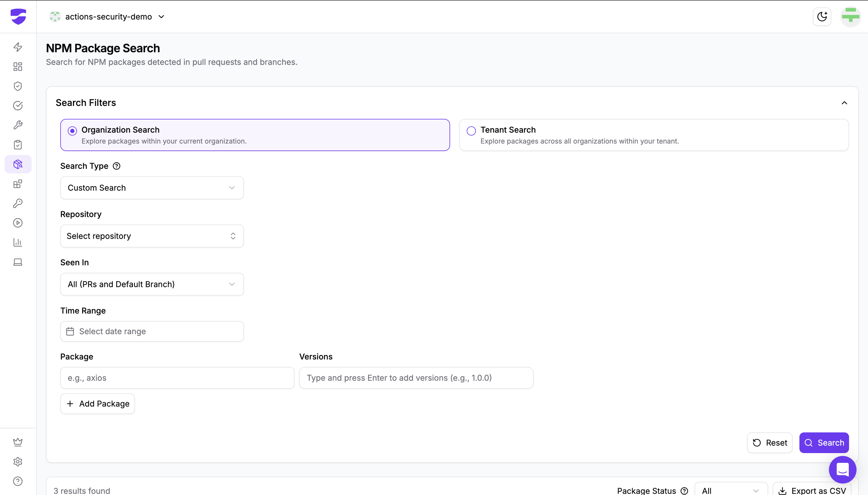Click the bar chart sidebar icon

[18, 242]
